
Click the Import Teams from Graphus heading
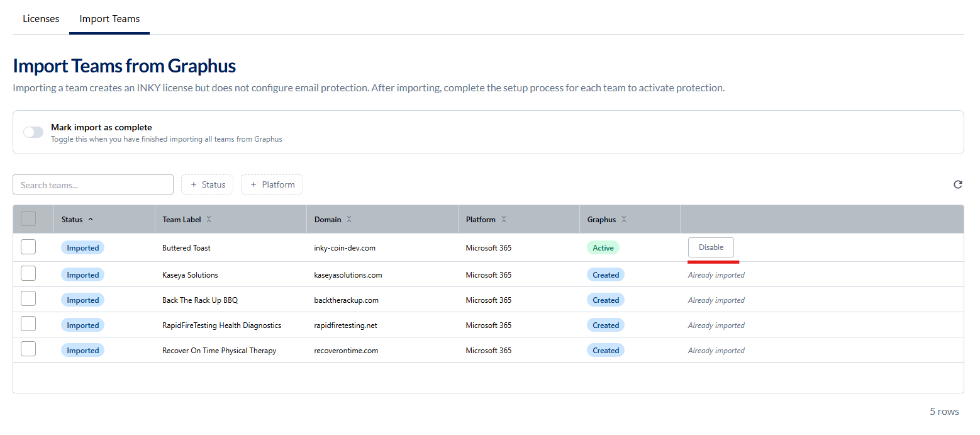click(125, 65)
